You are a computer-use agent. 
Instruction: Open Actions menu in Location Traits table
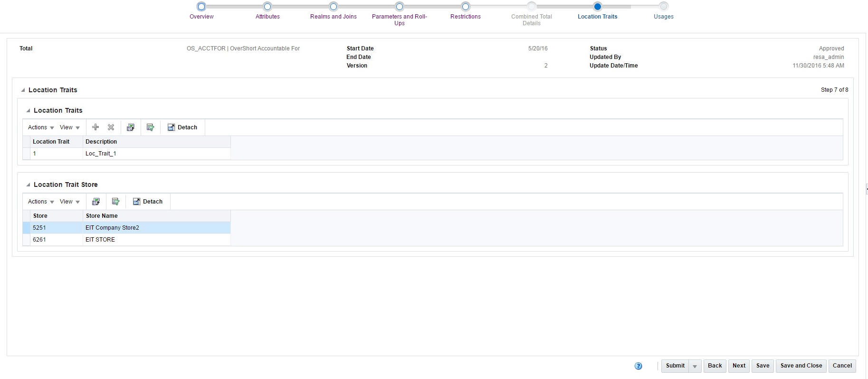41,127
